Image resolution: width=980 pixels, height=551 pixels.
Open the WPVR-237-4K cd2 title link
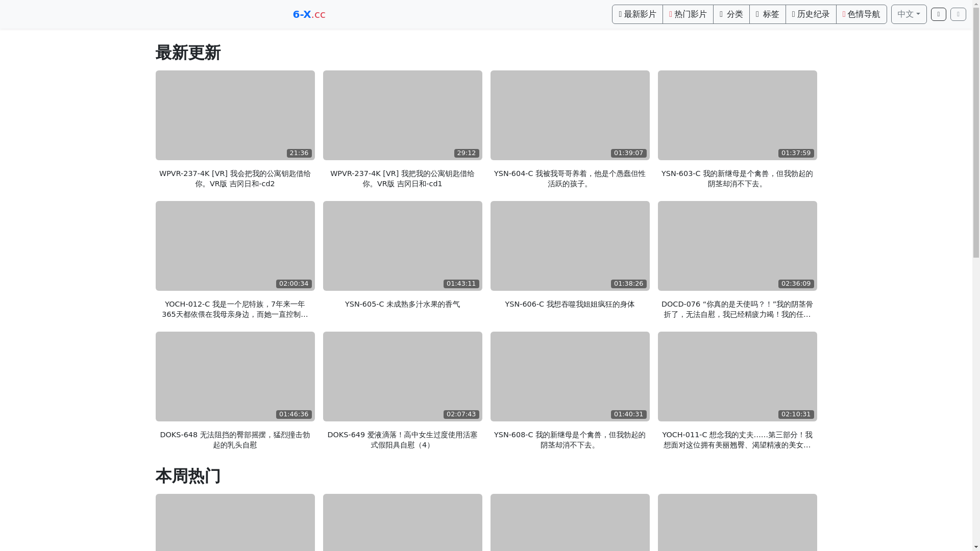(235, 179)
